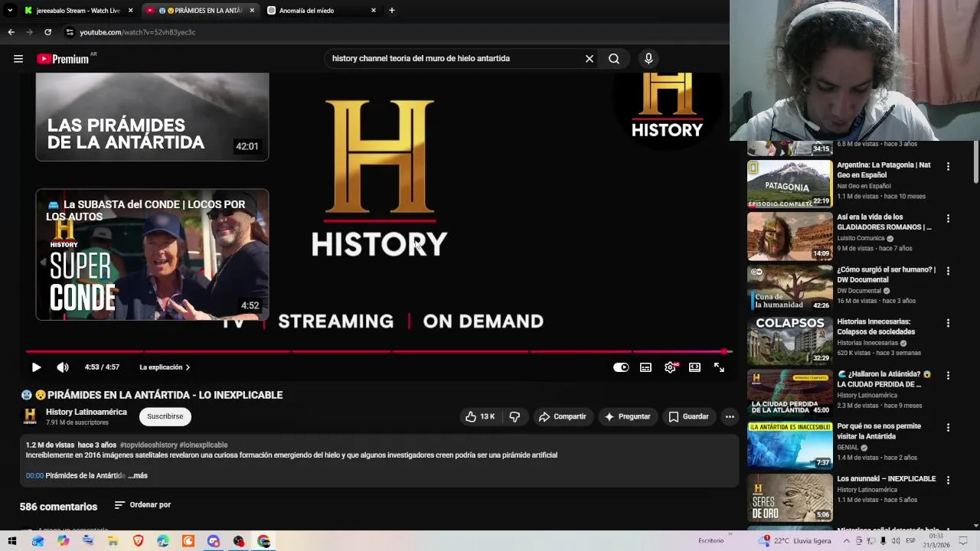Image resolution: width=980 pixels, height=551 pixels.
Task: Share the video using Compartir
Action: pyautogui.click(x=562, y=416)
